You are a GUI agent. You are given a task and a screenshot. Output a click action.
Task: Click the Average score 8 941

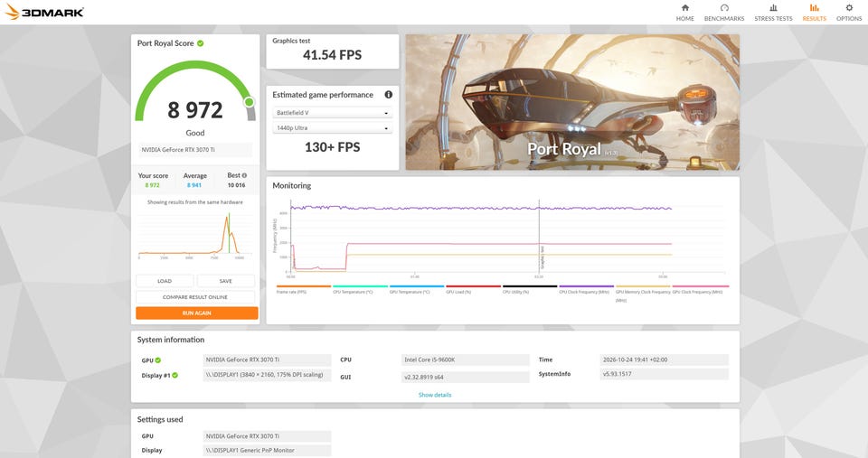click(x=194, y=185)
